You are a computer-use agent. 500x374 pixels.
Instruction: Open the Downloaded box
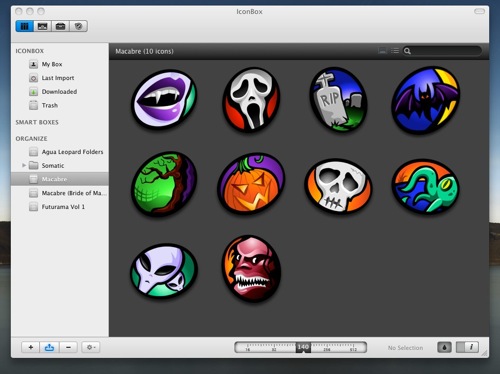[x=60, y=92]
